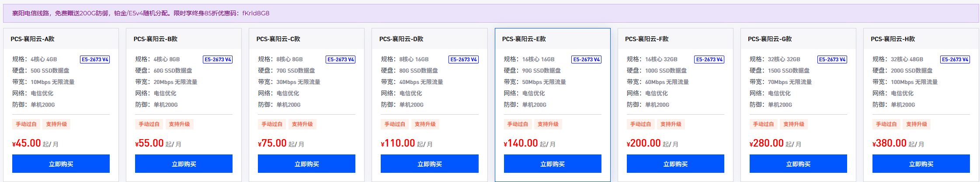Viewport: 980px width, 182px height.
Task: Click 支持升级 tag on the A款 card
Action: click(x=56, y=124)
